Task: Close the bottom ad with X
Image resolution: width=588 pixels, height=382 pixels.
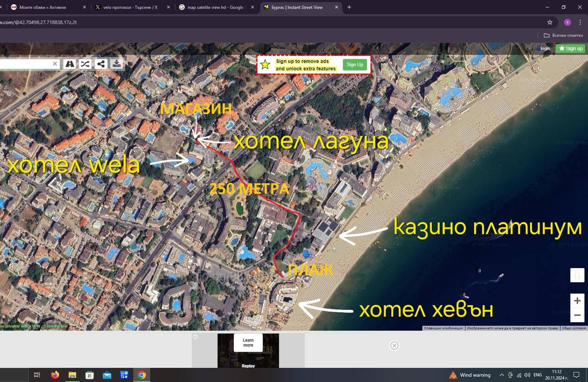Action: pyautogui.click(x=394, y=346)
